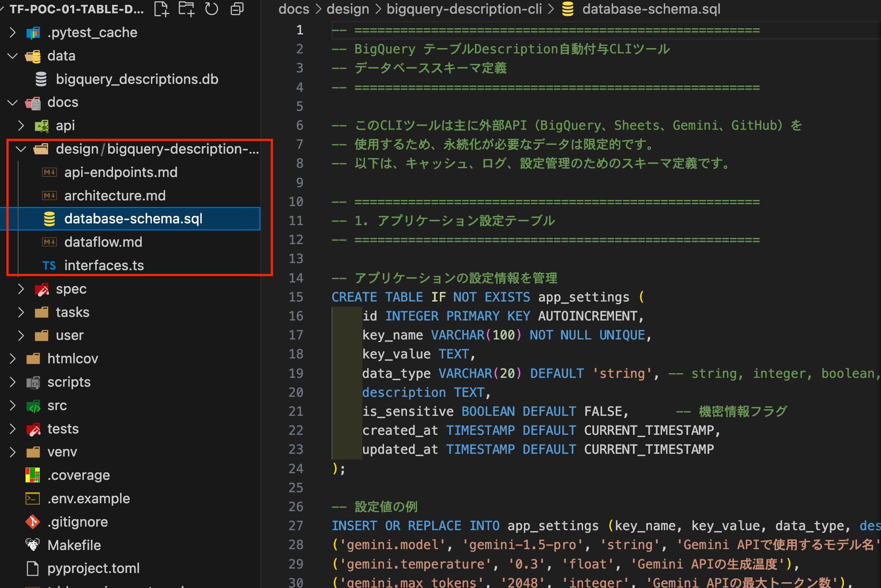Click the SQL icon beside database-schema.sql in tree

pyautogui.click(x=49, y=219)
